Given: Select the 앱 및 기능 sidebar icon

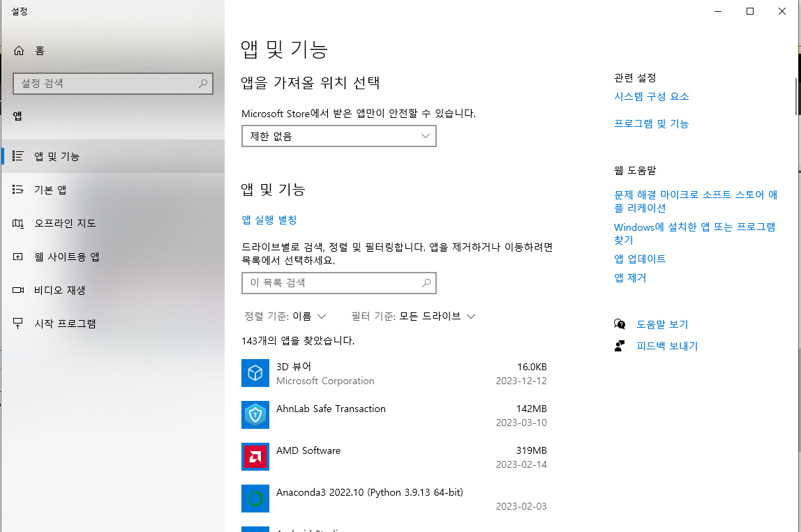Looking at the screenshot, I should (18, 156).
